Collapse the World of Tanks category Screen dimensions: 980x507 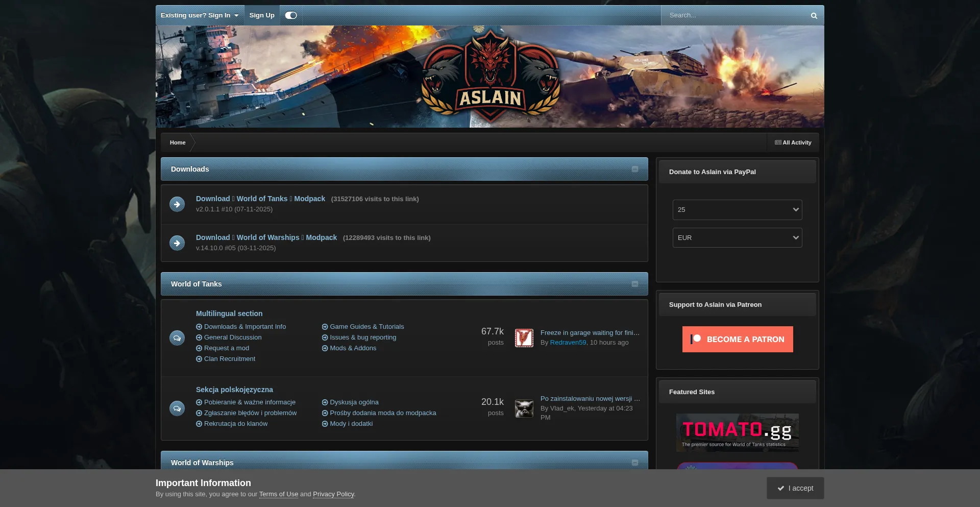(x=635, y=284)
